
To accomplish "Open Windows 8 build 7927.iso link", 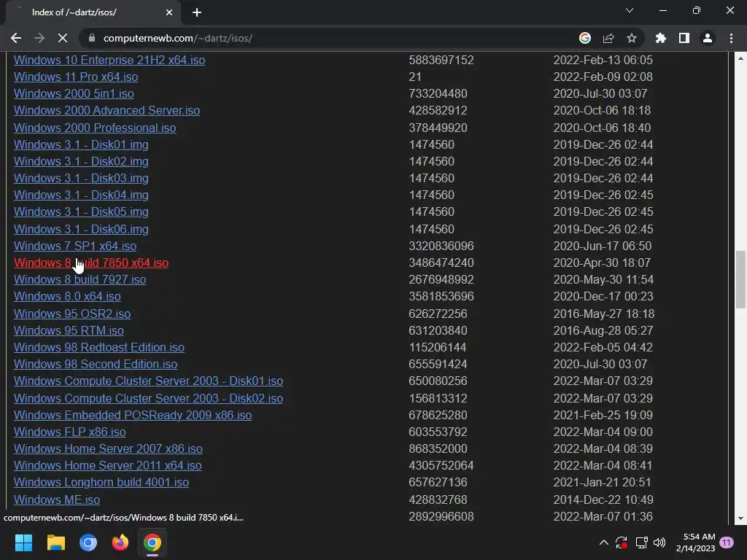I will click(x=80, y=279).
